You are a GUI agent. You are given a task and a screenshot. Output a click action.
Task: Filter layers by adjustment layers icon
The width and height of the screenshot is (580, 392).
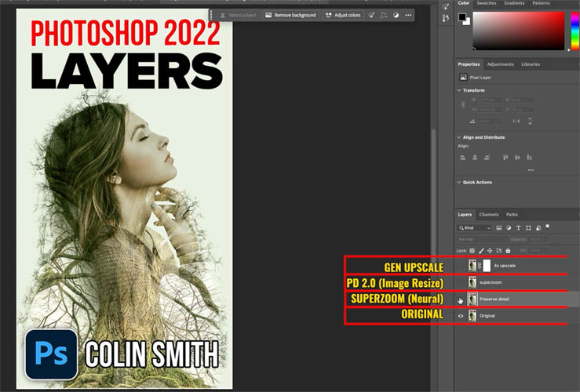[x=509, y=228]
